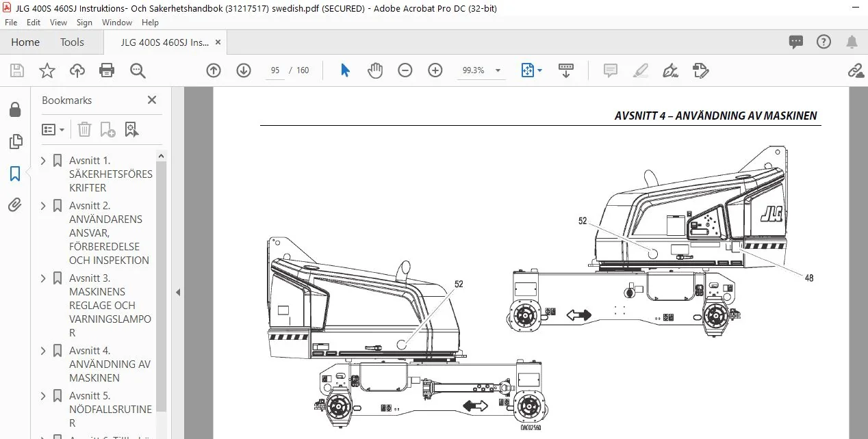Open bookmark Avsnitt 5. NÖDFALLSRUTINER
The image size is (868, 439).
[110, 410]
